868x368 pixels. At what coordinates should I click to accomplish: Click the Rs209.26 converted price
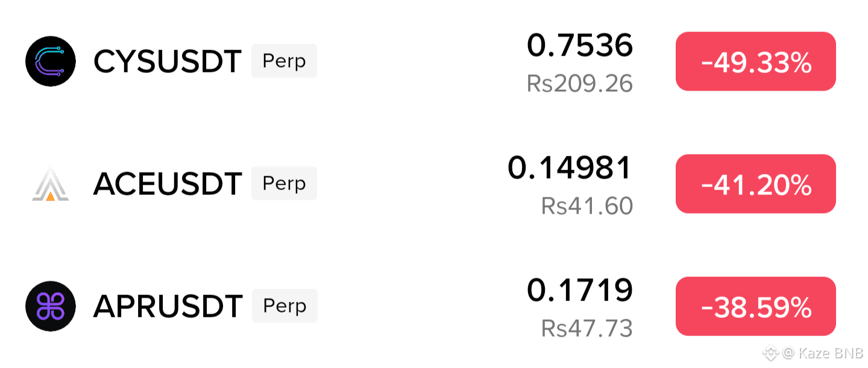click(580, 84)
